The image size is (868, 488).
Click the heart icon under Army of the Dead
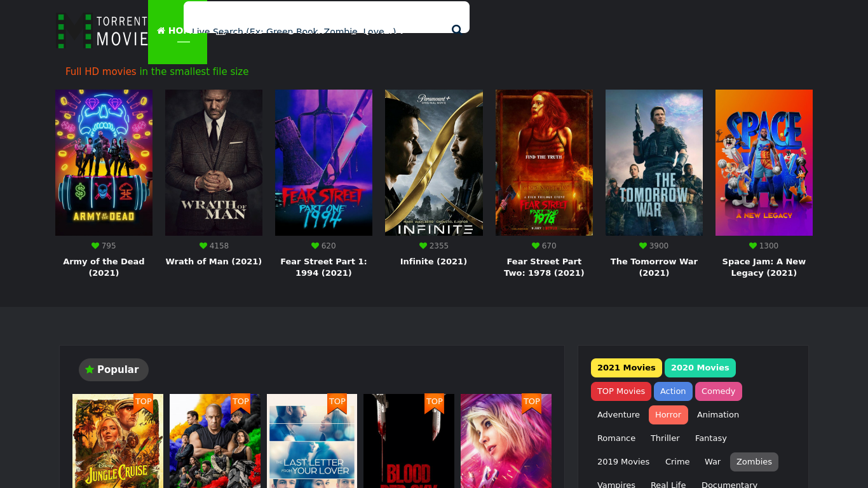coord(95,246)
